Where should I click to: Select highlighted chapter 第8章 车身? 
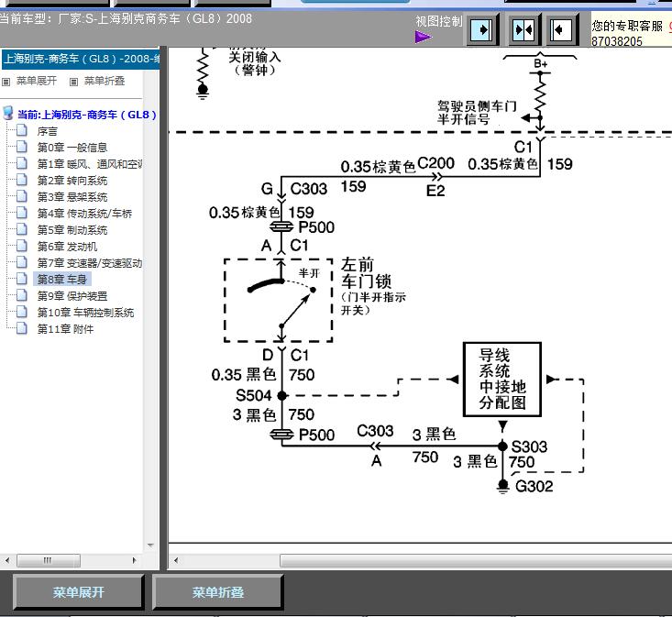click(x=62, y=280)
